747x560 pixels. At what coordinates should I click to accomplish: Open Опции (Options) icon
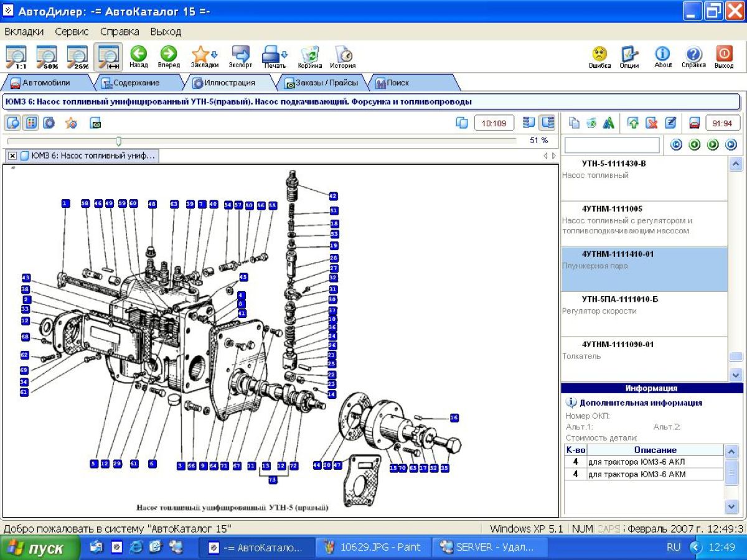pyautogui.click(x=629, y=55)
